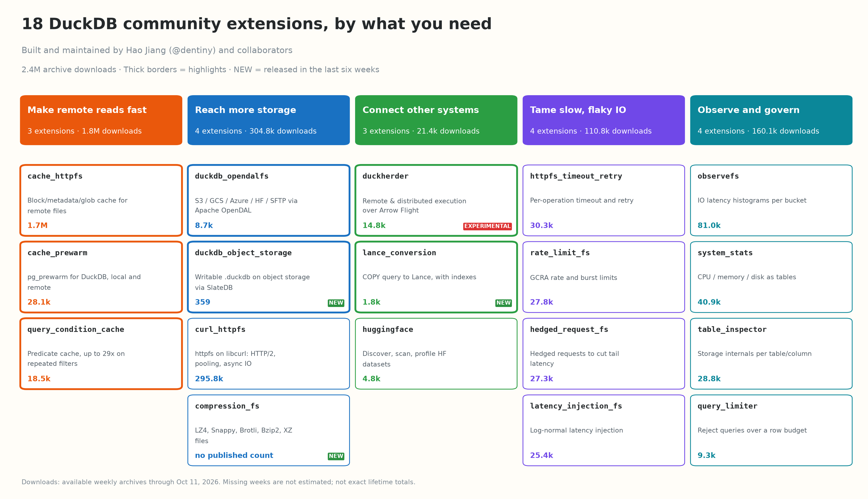This screenshot has height=499, width=868.
Task: Click the downloads footnote at the bottom
Action: point(218,482)
